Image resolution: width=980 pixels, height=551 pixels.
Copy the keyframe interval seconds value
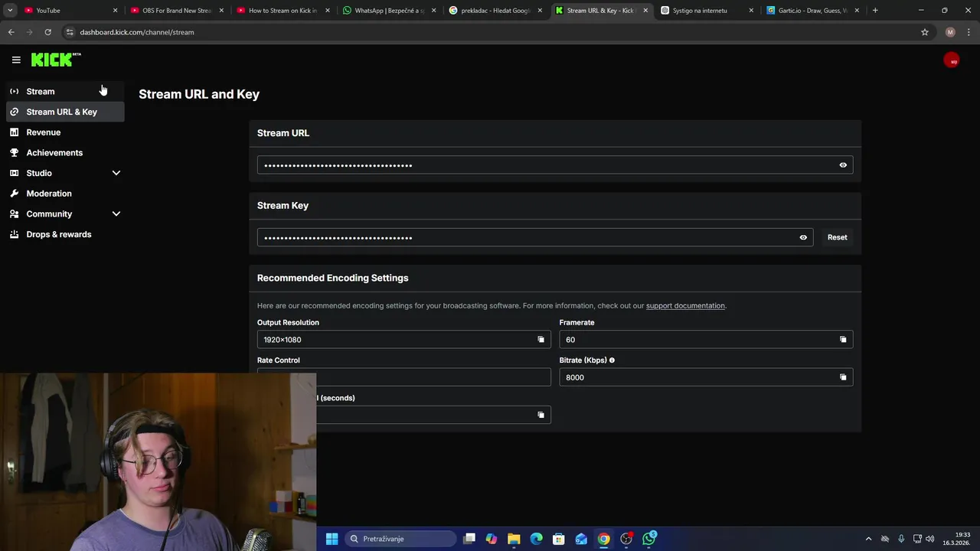[541, 415]
